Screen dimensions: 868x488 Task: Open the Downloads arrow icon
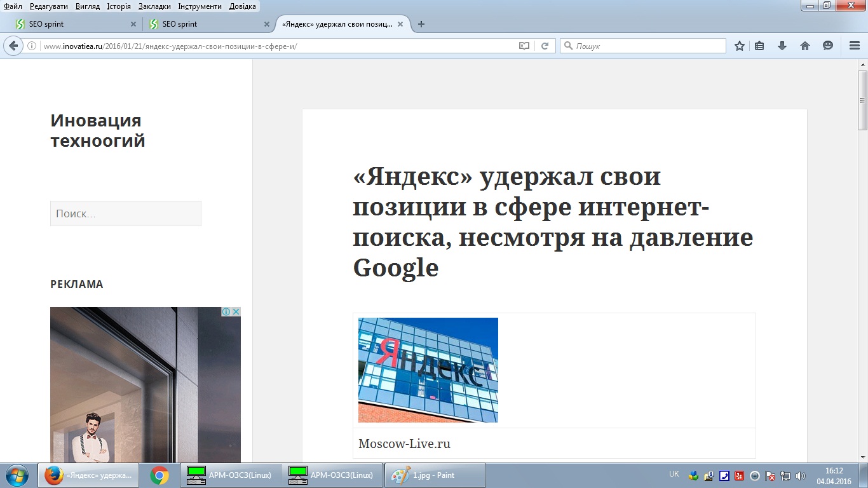[x=782, y=46]
